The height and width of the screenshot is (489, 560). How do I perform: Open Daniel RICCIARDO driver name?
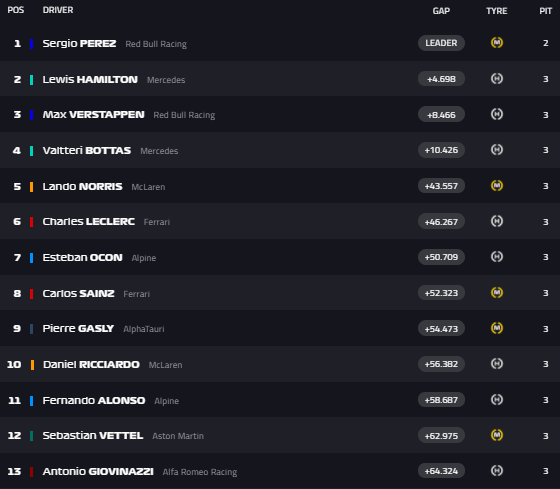[91, 364]
